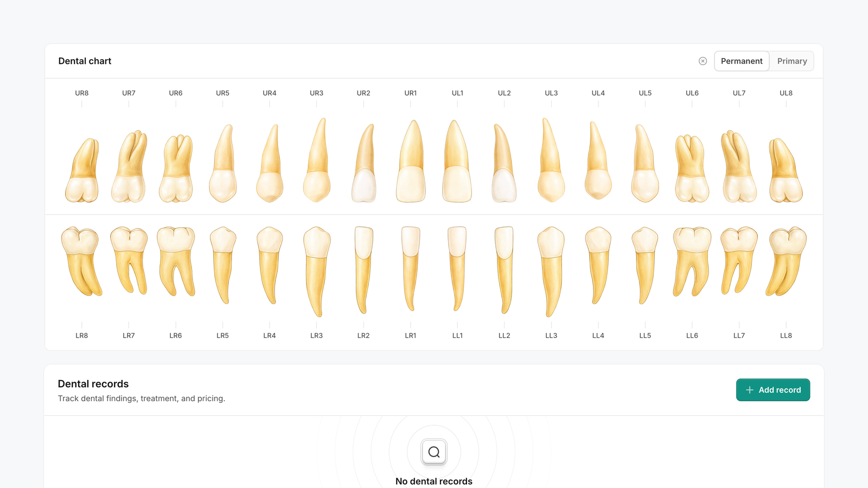The height and width of the screenshot is (488, 868).
Task: Select the LR5 premolar tooth illustration
Action: click(223, 265)
